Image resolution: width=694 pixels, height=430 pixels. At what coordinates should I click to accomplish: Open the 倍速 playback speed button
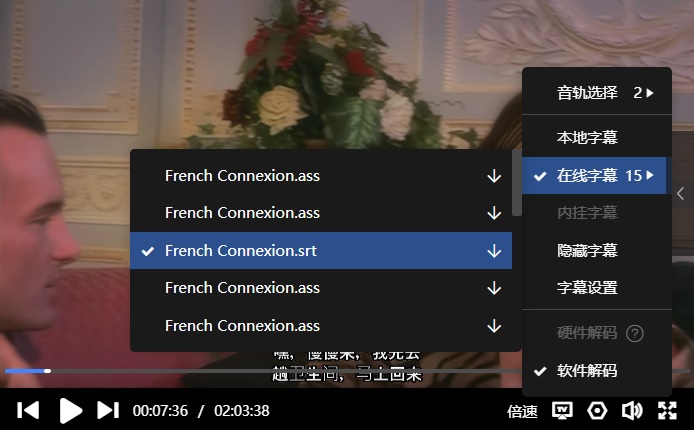pyautogui.click(x=522, y=411)
